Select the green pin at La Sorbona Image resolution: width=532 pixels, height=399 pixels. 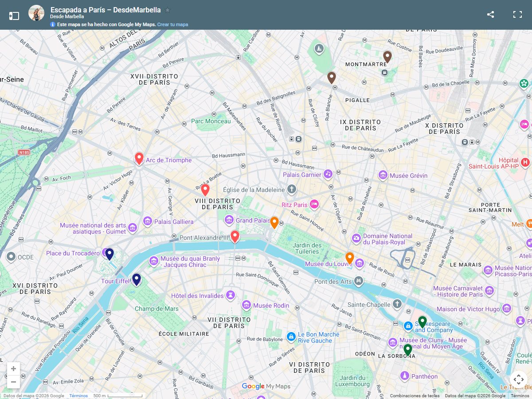408,350
